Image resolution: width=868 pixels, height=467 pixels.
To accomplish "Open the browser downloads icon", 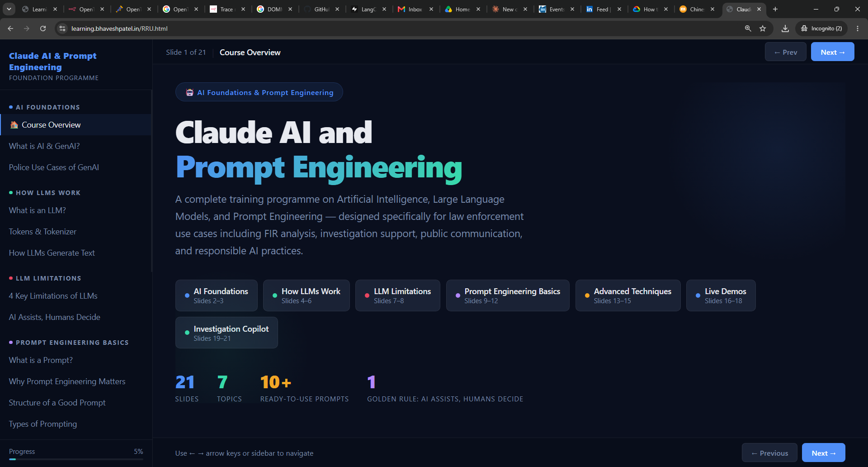I will pyautogui.click(x=785, y=29).
